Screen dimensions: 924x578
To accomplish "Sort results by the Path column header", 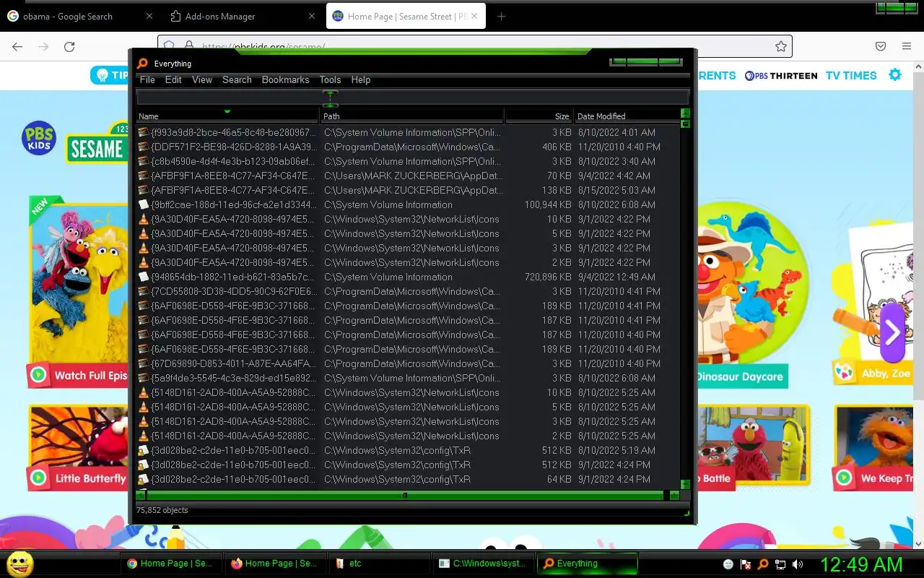I will (x=411, y=116).
